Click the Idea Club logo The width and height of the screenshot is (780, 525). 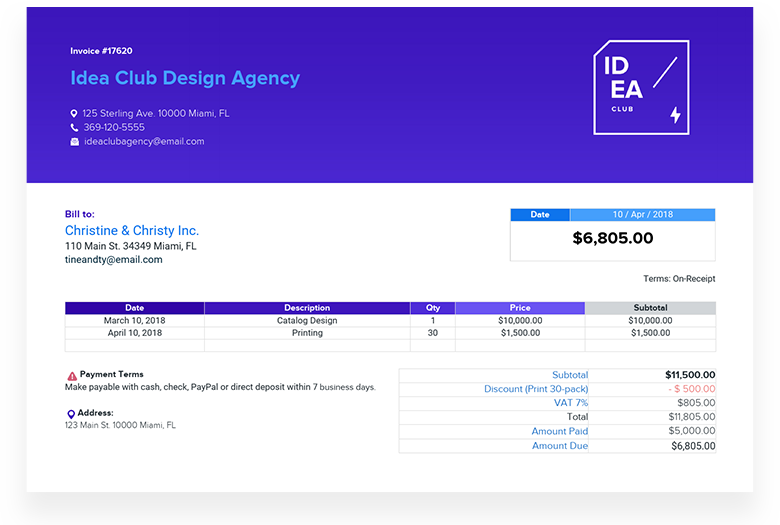(641, 87)
